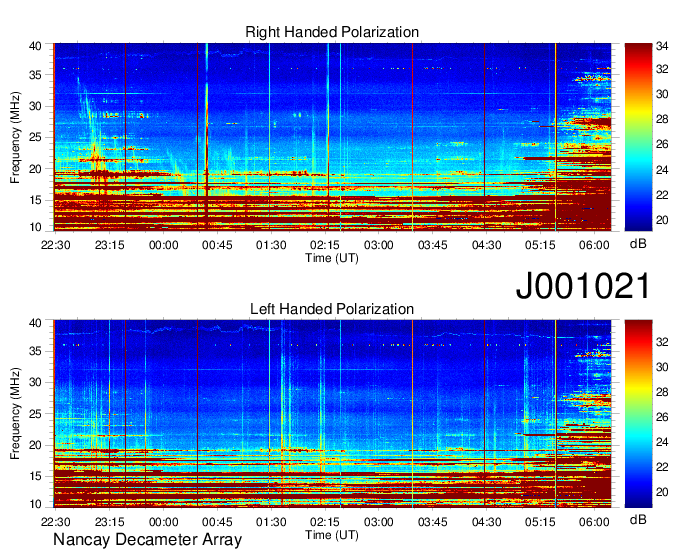Click the Left Handed plot's dB color bar
The image size is (680, 552).
click(638, 414)
